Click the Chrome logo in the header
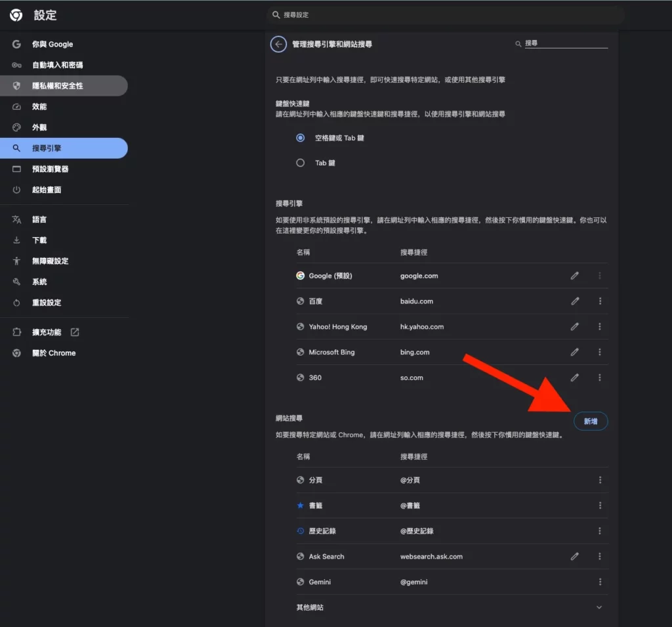This screenshot has height=627, width=672. pyautogui.click(x=16, y=15)
